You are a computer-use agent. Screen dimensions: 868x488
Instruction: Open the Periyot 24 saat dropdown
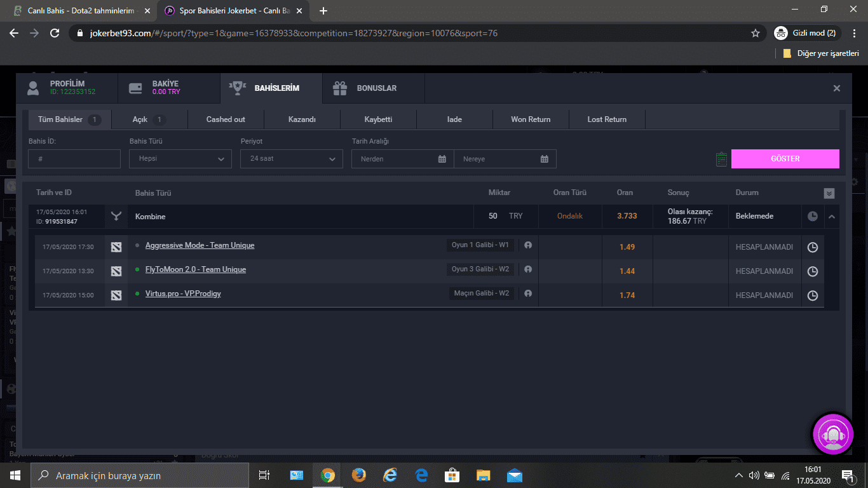pos(292,159)
